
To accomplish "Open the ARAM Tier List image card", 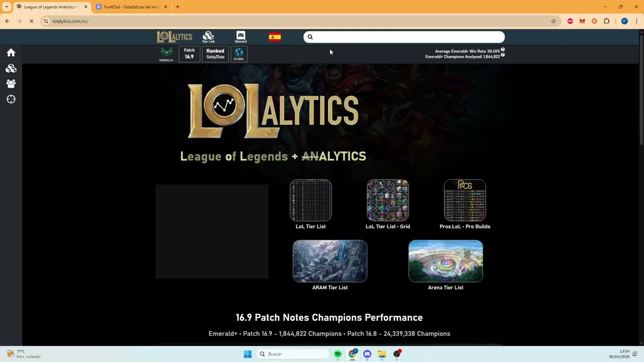I will point(330,261).
